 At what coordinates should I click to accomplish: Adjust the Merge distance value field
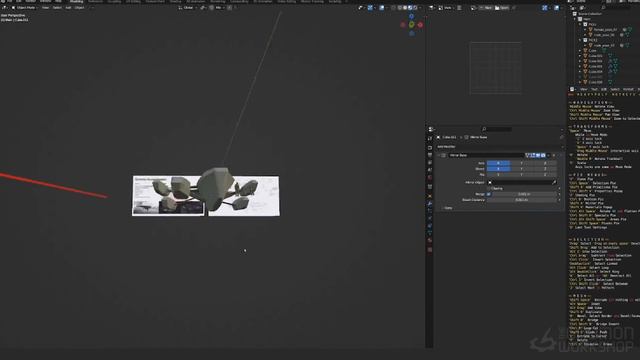(524, 194)
